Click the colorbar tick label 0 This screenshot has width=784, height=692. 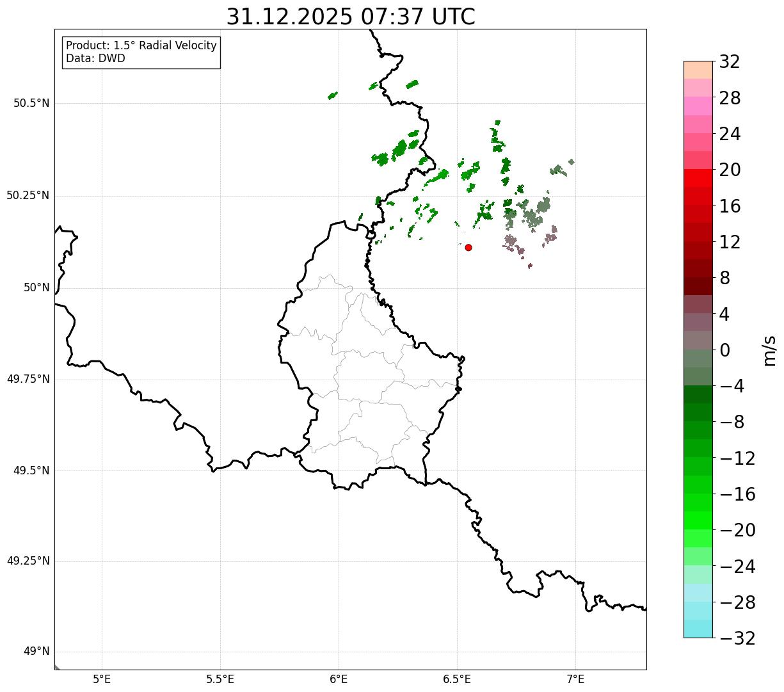click(724, 350)
